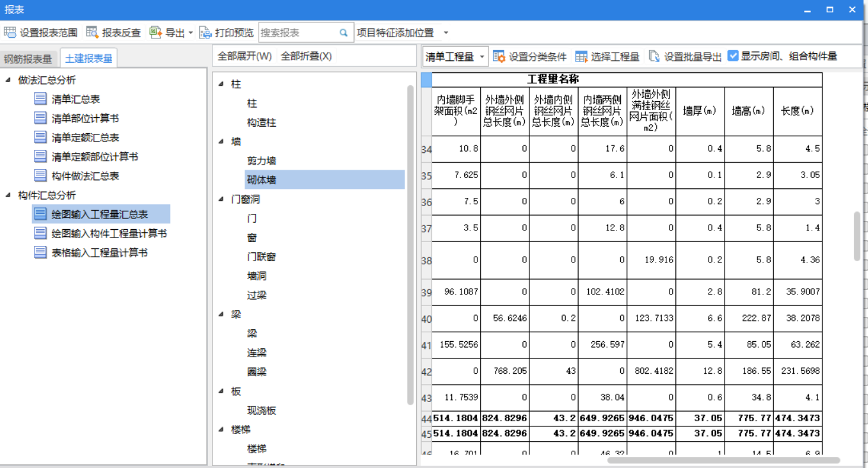Click the 墙高(m) column header
This screenshot has height=468, width=868.
coord(748,111)
